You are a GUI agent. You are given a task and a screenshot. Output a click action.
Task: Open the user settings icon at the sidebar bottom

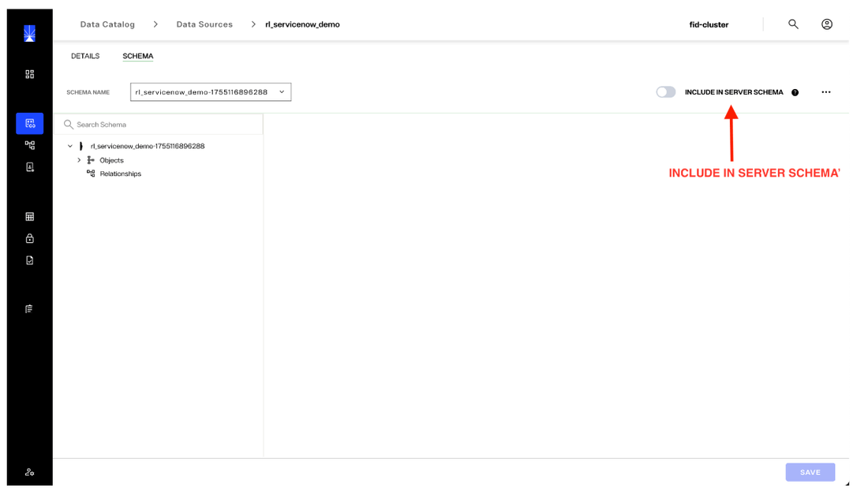pyautogui.click(x=30, y=472)
